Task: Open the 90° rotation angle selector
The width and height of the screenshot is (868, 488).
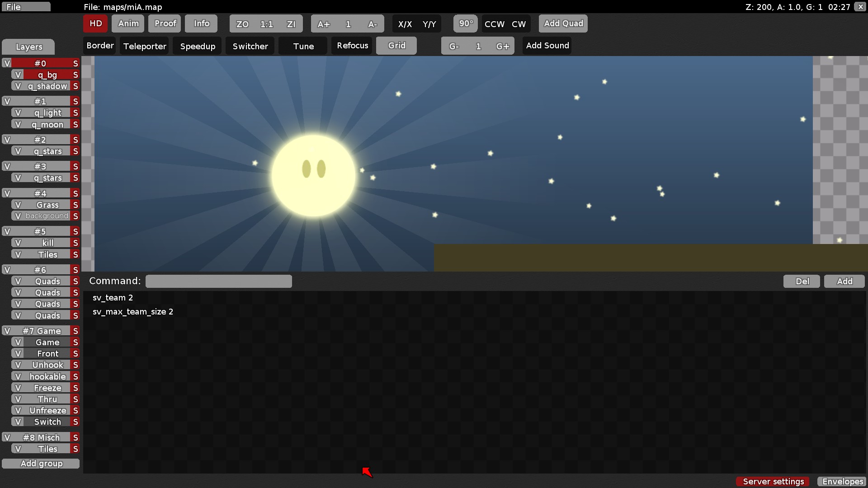Action: click(466, 23)
